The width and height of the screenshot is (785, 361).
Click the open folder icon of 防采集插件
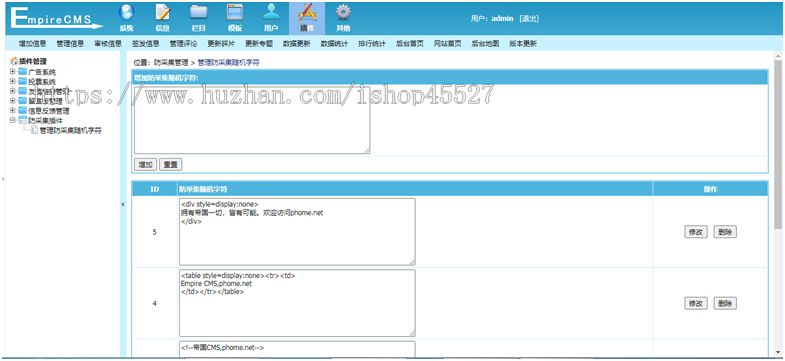22,120
